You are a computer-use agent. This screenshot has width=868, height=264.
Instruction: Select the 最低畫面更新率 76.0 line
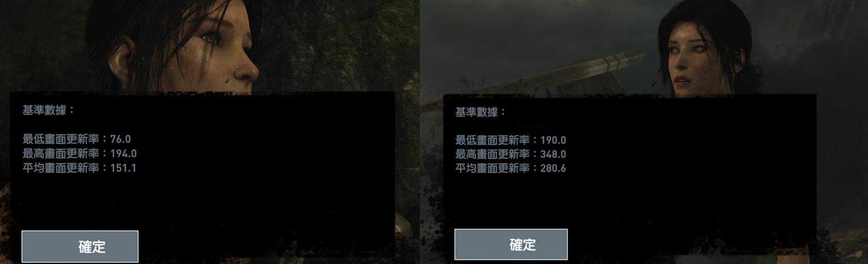pyautogui.click(x=77, y=139)
